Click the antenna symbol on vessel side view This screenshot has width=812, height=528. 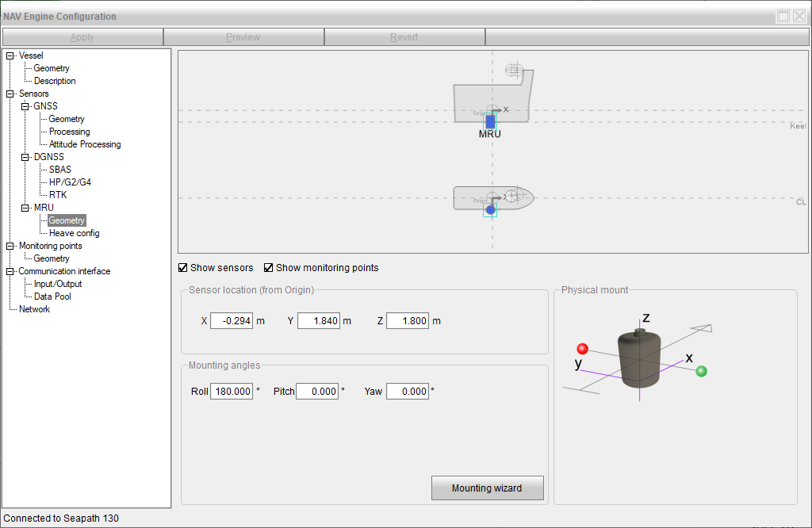515,71
